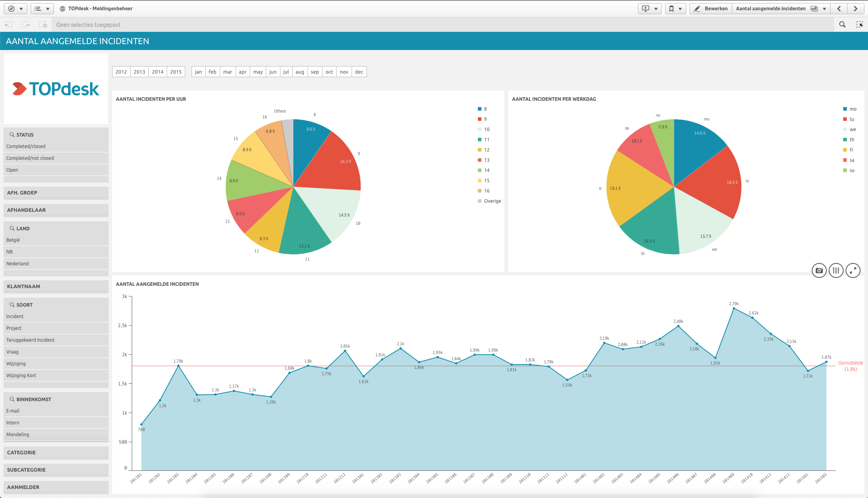868x498 pixels.
Task: Click hour 9 legend swatch
Action: (x=479, y=119)
